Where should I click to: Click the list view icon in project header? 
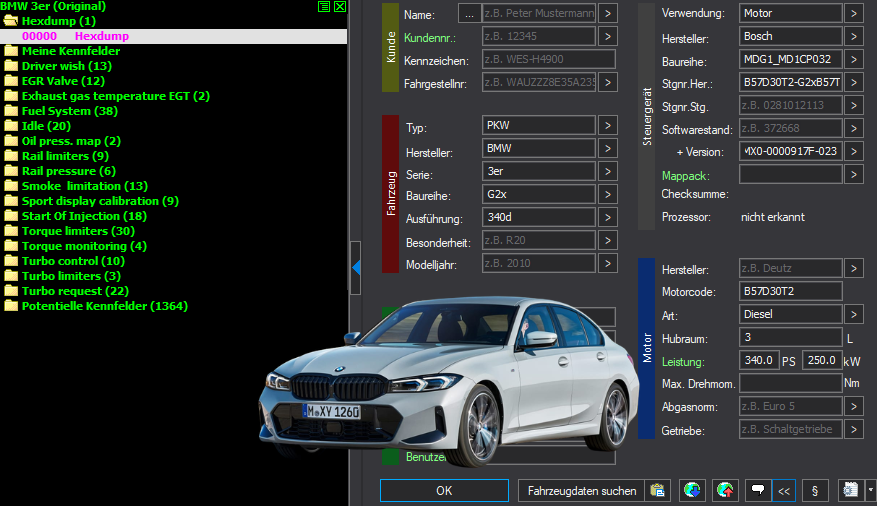click(324, 6)
